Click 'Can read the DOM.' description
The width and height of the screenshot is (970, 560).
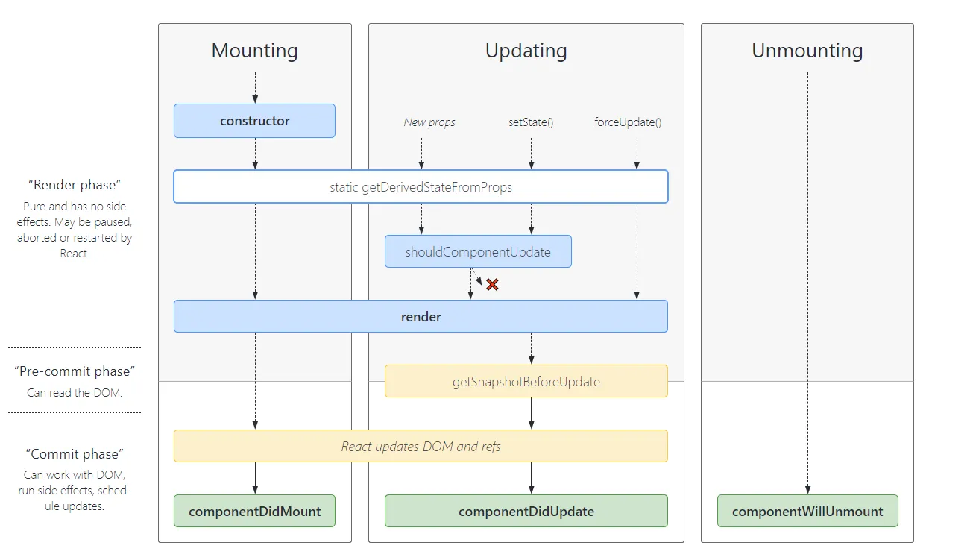coord(75,392)
